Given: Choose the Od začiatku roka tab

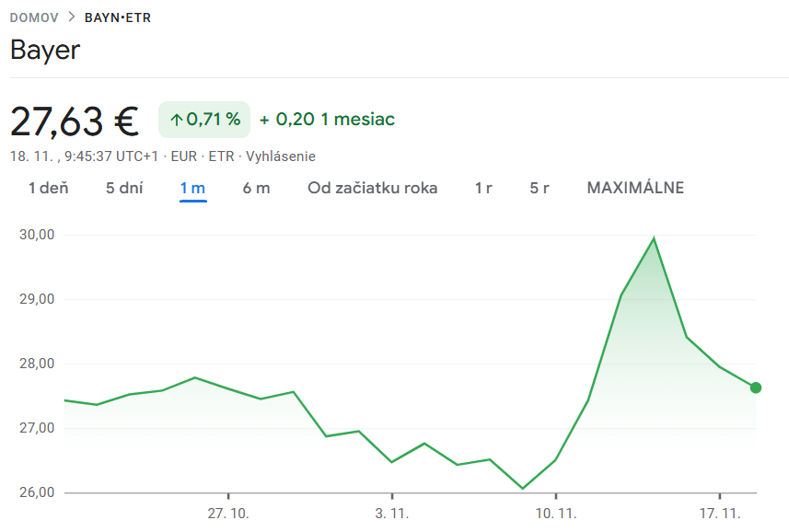Looking at the screenshot, I should [373, 189].
